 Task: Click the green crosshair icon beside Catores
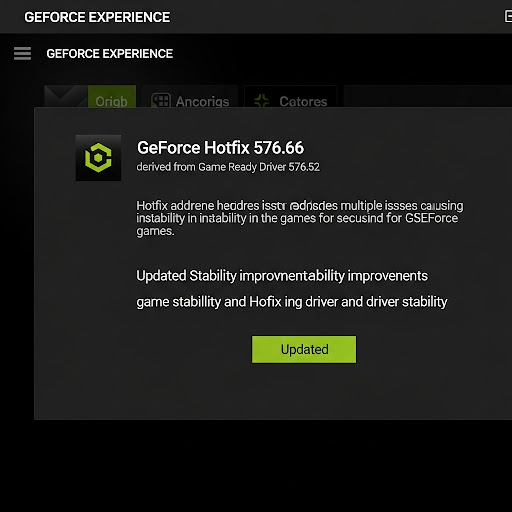click(x=261, y=101)
